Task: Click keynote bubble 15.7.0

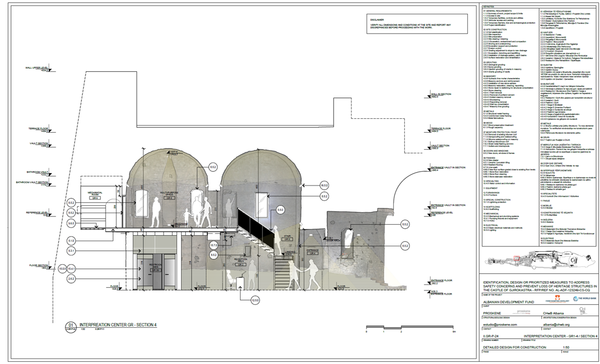Action: point(214,245)
